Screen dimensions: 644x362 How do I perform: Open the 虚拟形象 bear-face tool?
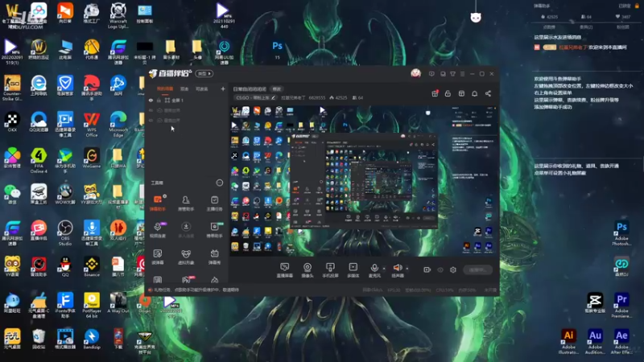(186, 257)
